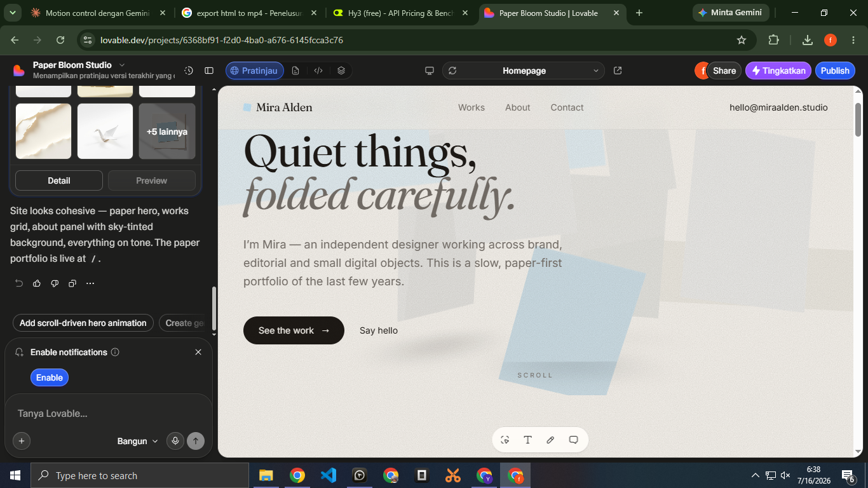Open a new Chrome tab
The image size is (868, 488).
[x=639, y=13]
